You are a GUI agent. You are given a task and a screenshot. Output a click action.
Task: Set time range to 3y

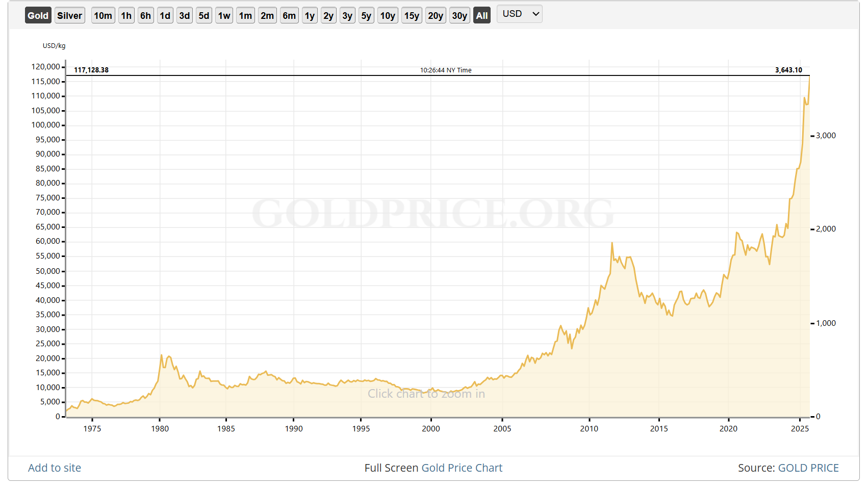pyautogui.click(x=347, y=15)
